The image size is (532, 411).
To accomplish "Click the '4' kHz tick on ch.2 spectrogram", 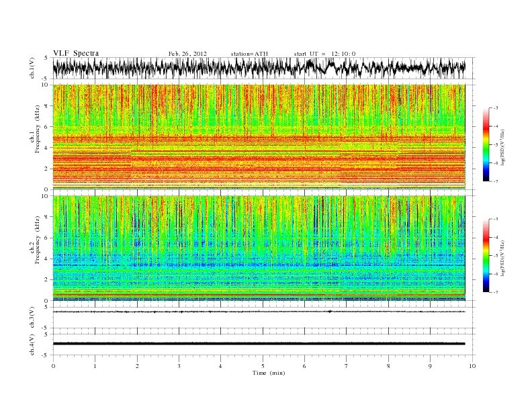I will coord(47,259).
